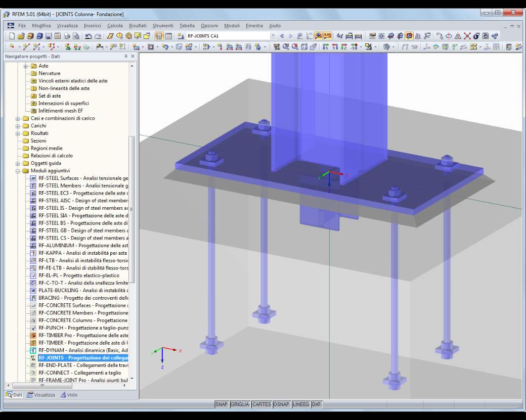Open dropdown arrow beside the new node tool
The width and height of the screenshot is (526, 420).
point(19,46)
